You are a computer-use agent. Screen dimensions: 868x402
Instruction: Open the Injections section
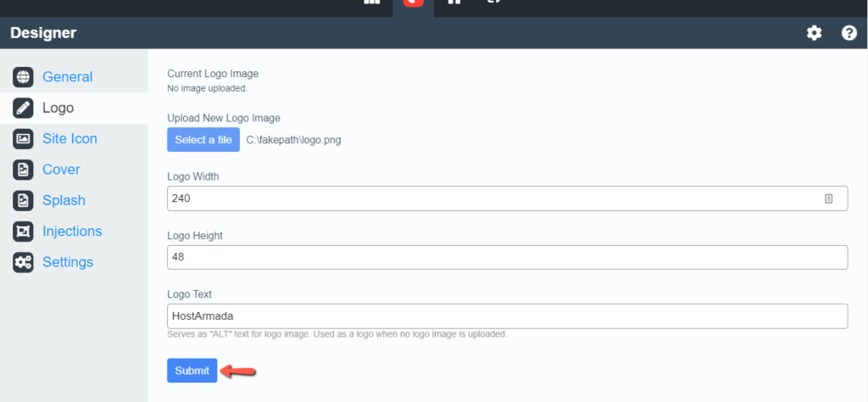74,231
